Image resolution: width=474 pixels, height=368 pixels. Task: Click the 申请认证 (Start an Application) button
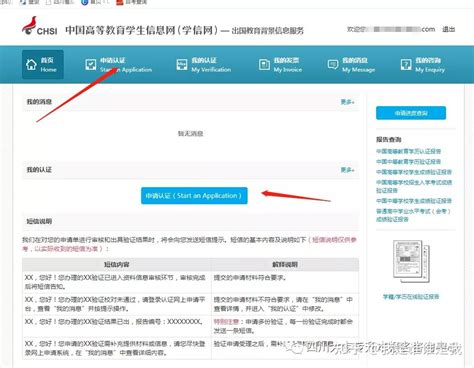(x=194, y=196)
